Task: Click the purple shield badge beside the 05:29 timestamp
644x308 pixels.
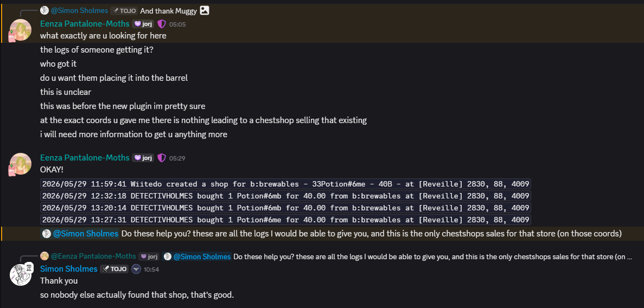Action: coord(162,158)
